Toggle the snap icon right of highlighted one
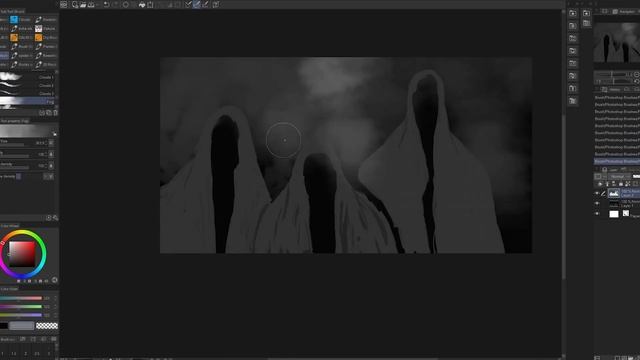 click(x=205, y=4)
